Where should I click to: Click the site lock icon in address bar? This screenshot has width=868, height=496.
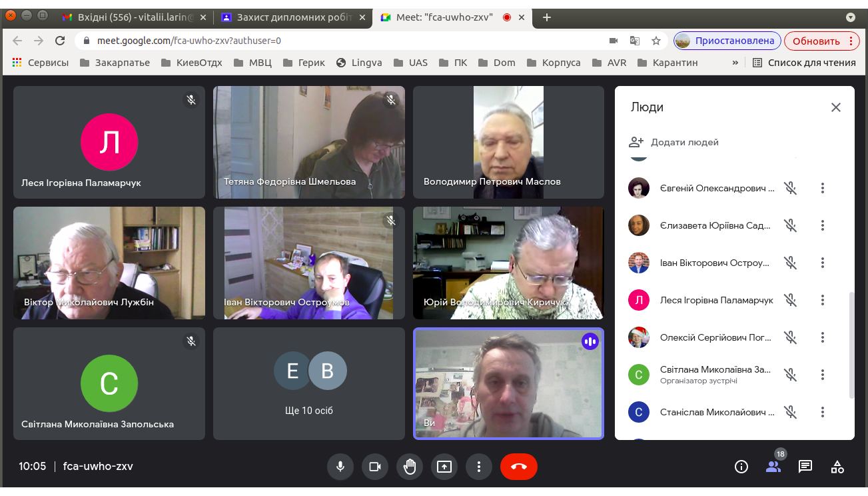87,41
